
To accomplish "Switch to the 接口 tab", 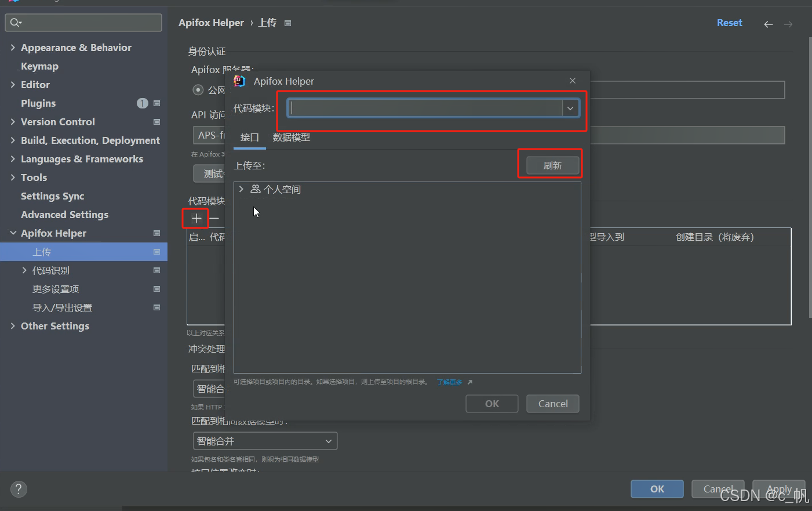I will (x=249, y=137).
